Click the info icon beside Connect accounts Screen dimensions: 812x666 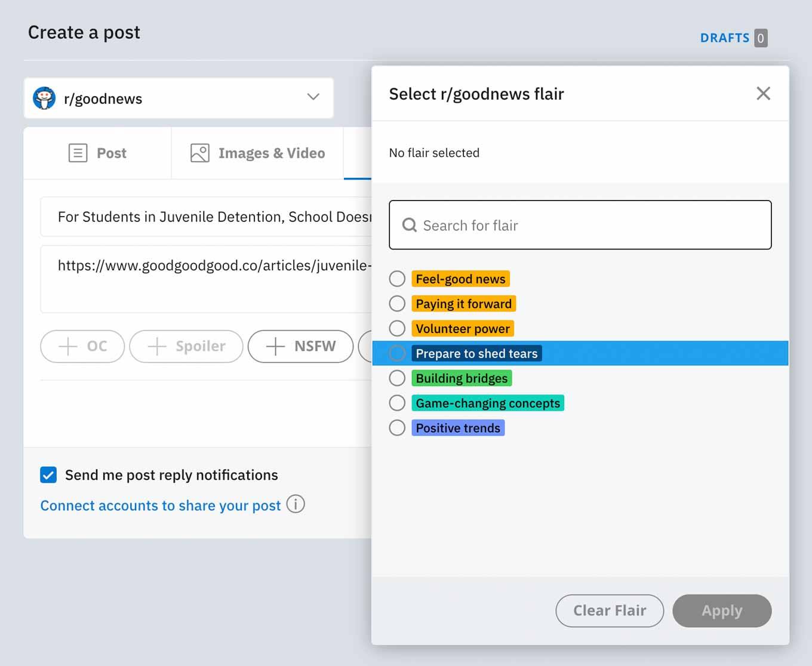pos(296,504)
